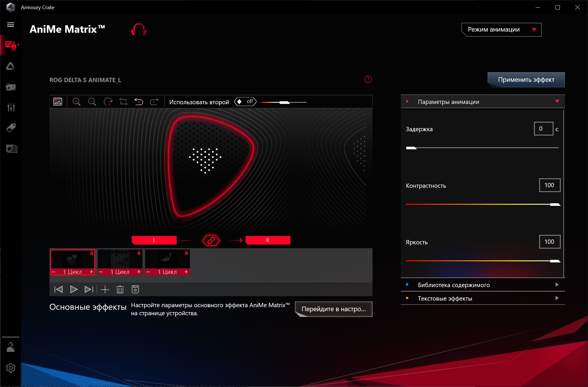
Task: Click the 'Задержка' slider handle
Action: pos(411,148)
